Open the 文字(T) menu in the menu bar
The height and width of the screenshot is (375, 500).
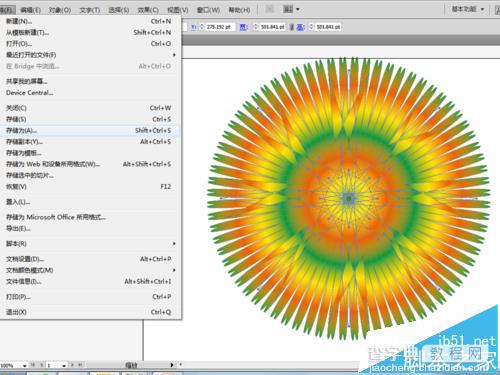(x=90, y=10)
